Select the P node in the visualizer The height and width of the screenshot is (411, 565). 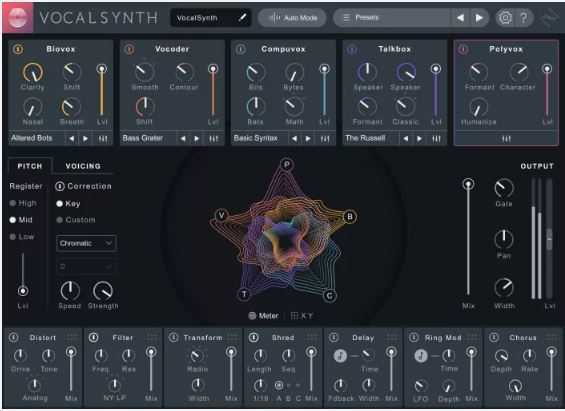287,164
